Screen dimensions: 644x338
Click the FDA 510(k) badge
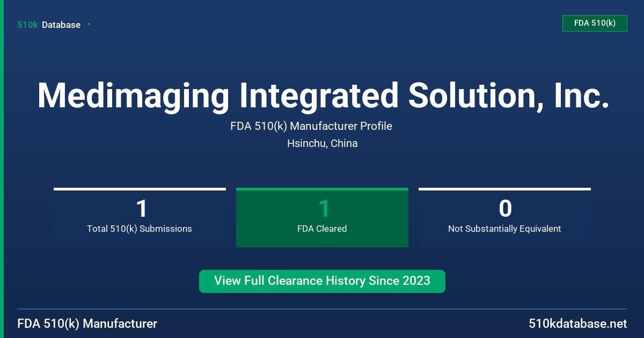coord(595,23)
